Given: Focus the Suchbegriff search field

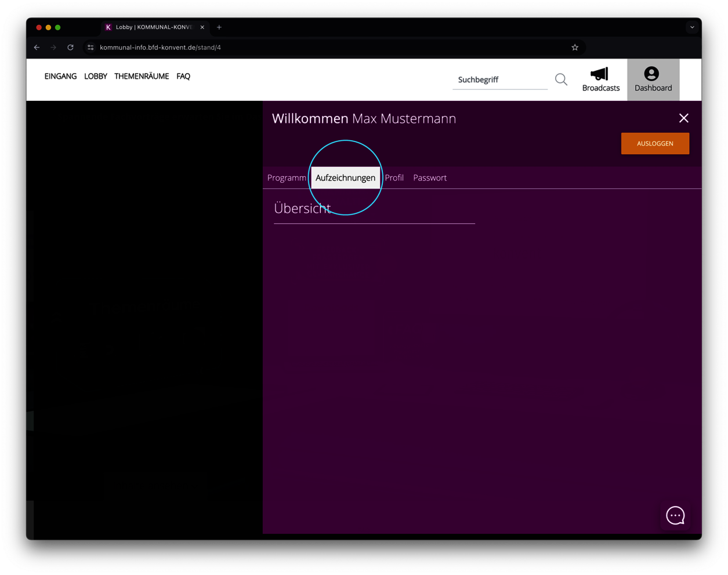Looking at the screenshot, I should 500,80.
